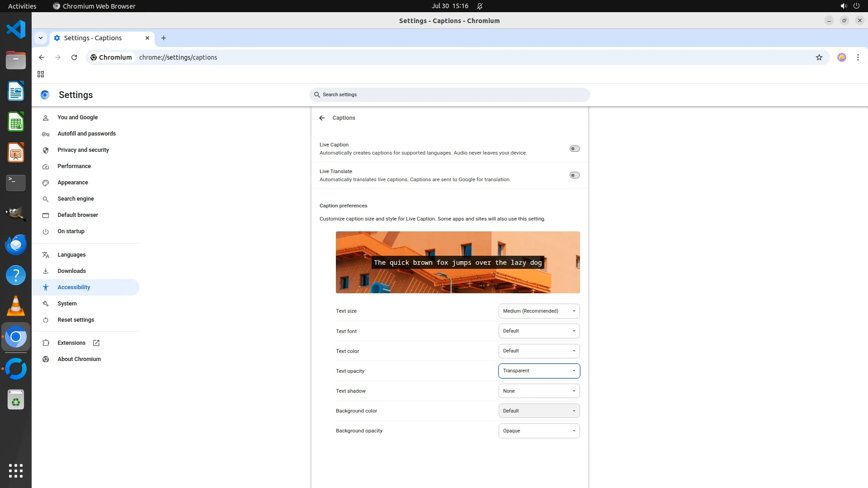The height and width of the screenshot is (488, 868).
Task: Reload the page using the refresh icon
Action: (74, 57)
